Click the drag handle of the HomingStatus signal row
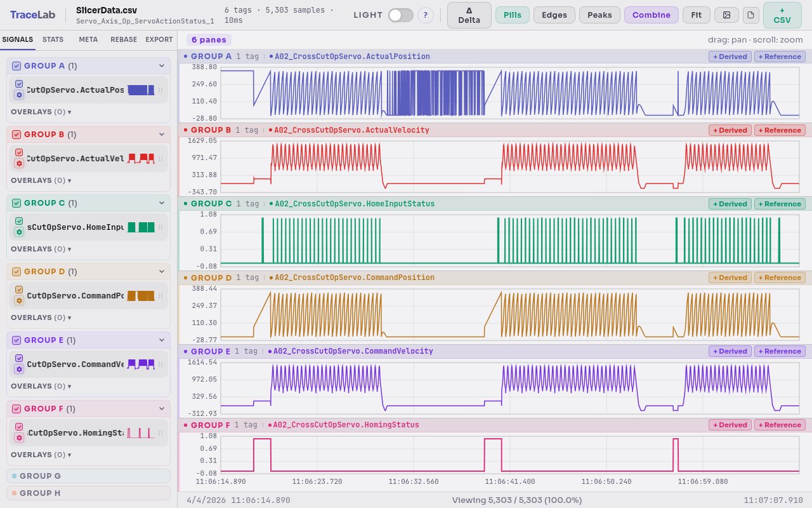This screenshot has height=508, width=812. pyautogui.click(x=160, y=433)
